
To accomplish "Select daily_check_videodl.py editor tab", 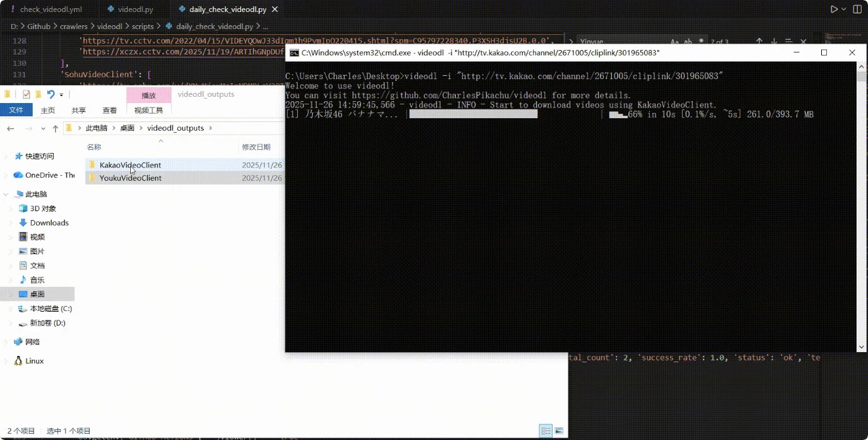I will tap(228, 9).
